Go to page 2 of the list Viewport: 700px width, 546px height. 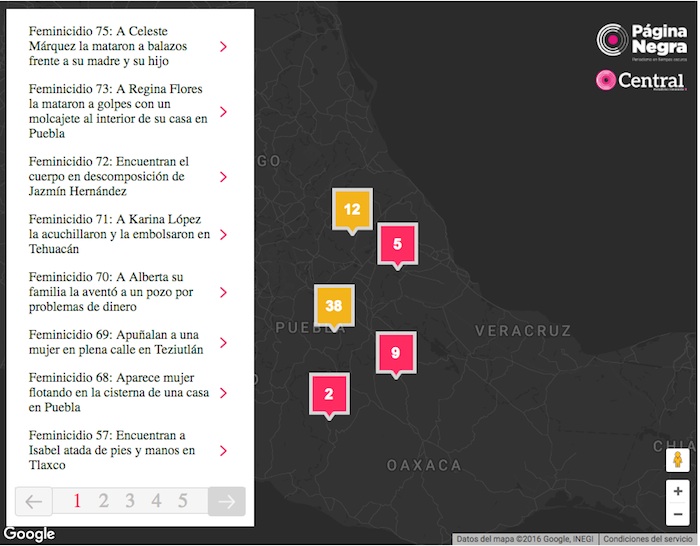104,501
